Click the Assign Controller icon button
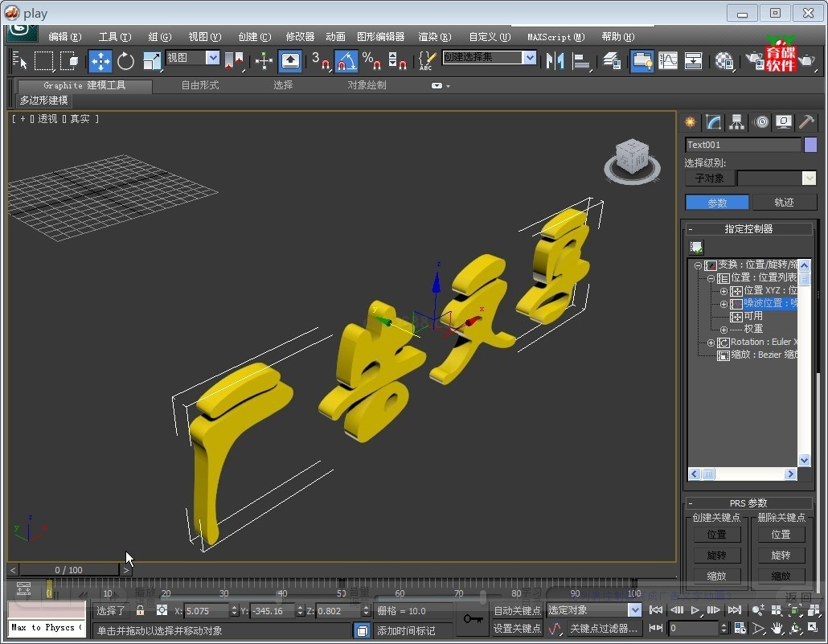 coord(696,248)
